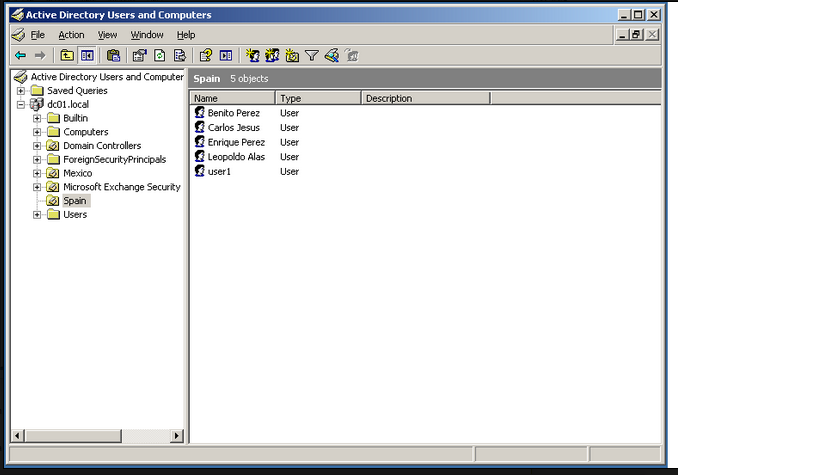This screenshot has height=475, width=819.
Task: Create a new user via toolbar icon
Action: pyautogui.click(x=253, y=55)
